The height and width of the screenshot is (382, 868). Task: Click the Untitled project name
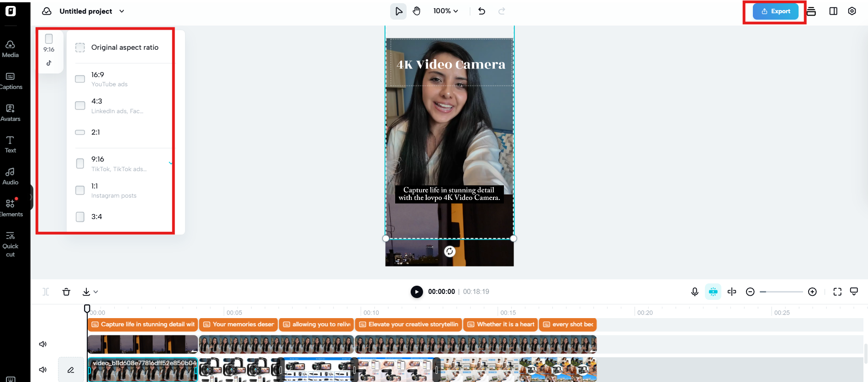click(x=86, y=11)
